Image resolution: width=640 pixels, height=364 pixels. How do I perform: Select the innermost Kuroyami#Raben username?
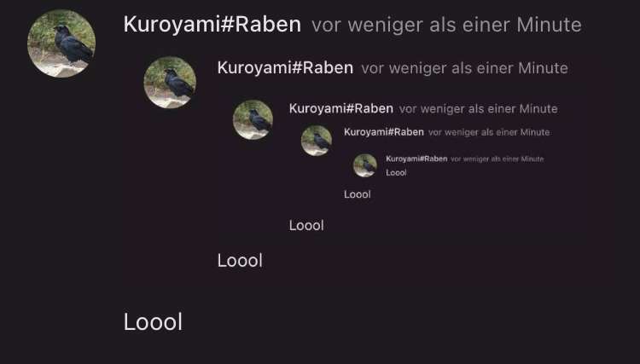pyautogui.click(x=416, y=159)
